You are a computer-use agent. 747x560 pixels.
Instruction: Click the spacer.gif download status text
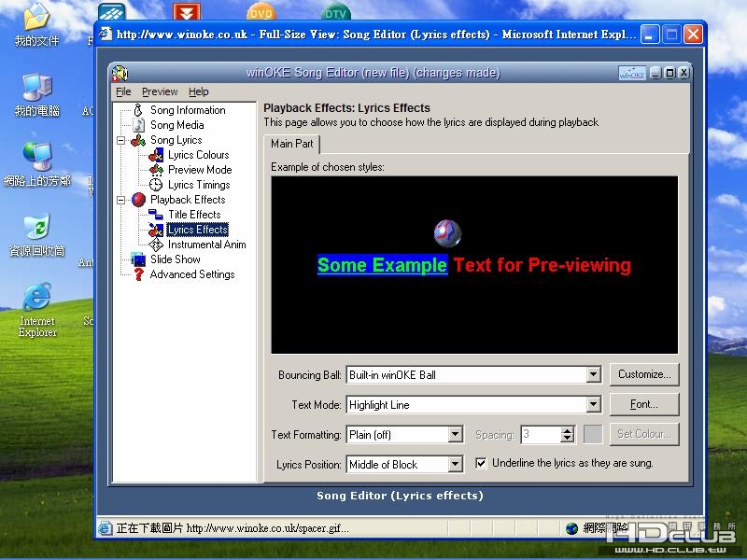(x=233, y=528)
